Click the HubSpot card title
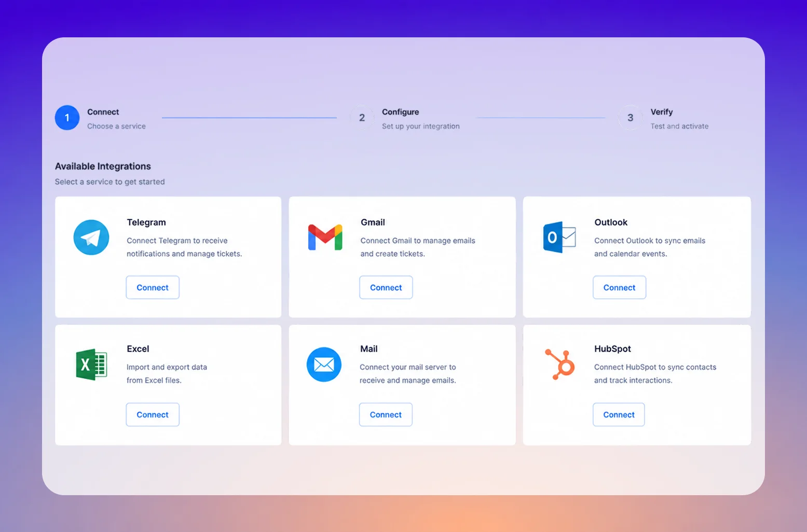 pos(612,349)
